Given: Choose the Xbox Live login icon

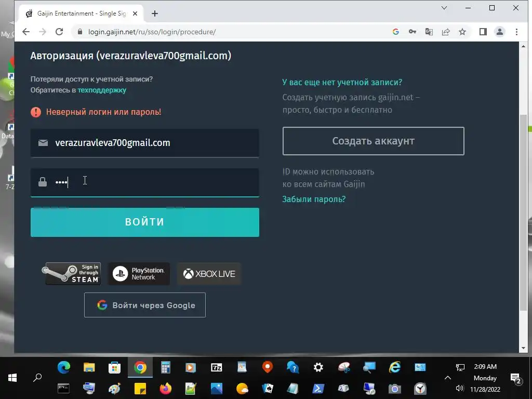Looking at the screenshot, I should (209, 273).
